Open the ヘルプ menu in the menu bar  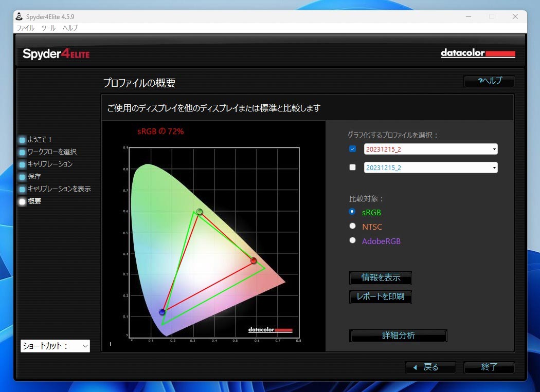tap(70, 28)
